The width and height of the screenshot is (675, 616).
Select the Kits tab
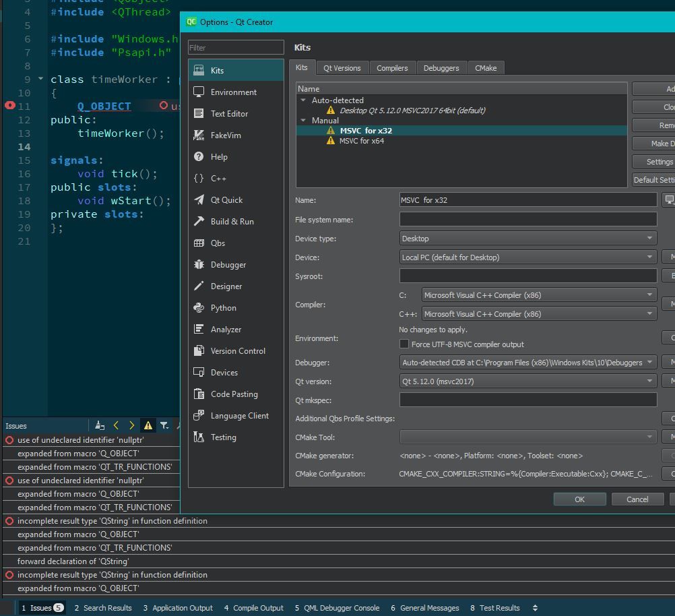click(301, 67)
